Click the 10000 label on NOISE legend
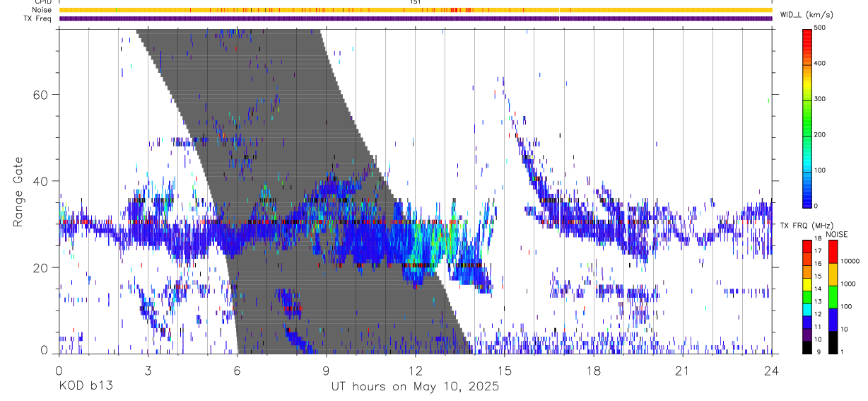 click(850, 261)
